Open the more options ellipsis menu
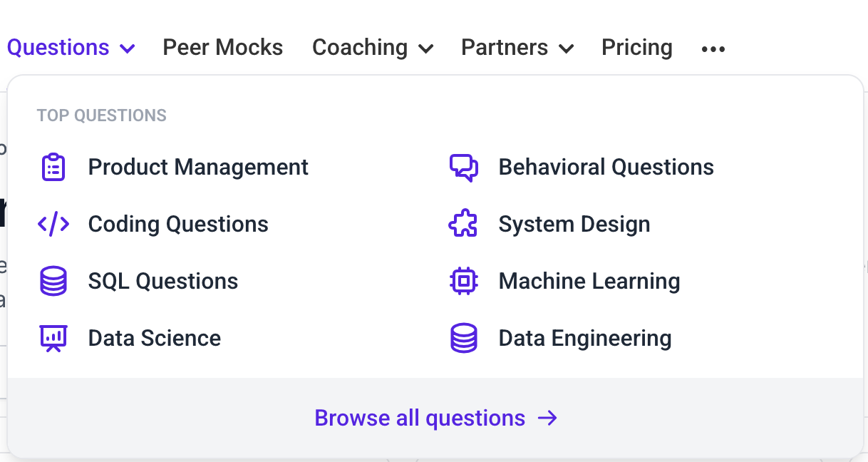 click(713, 48)
